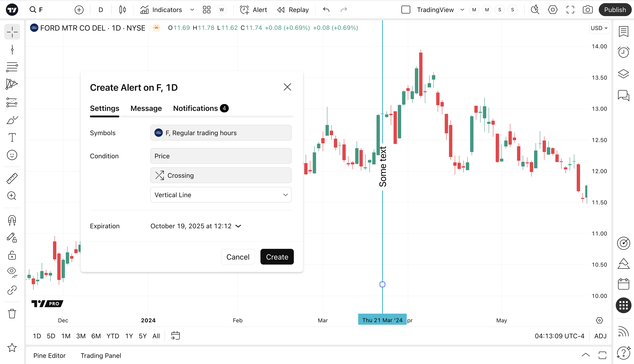Open the Text drawing tool
The image size is (634, 364).
12,137
